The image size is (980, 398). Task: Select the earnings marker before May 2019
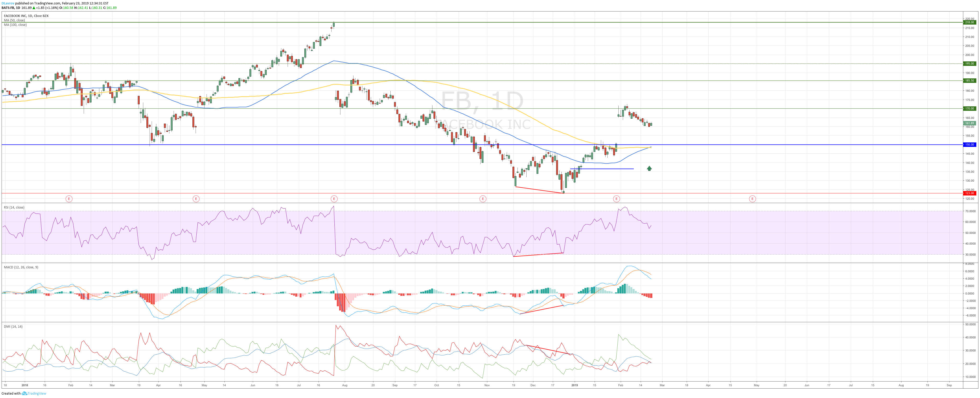(752, 199)
